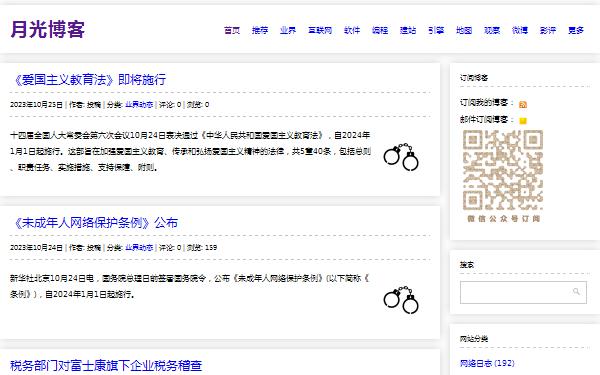Click the search magnifier icon
The image size is (600, 375).
click(576, 292)
